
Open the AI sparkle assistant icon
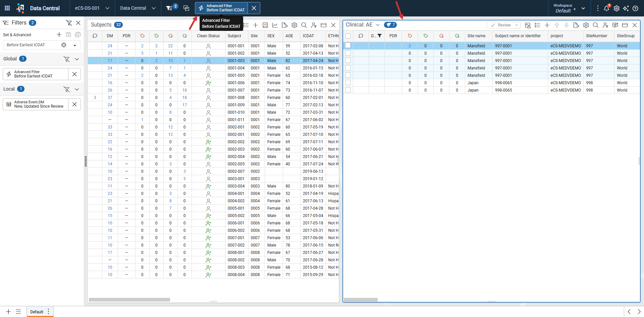tap(626, 8)
